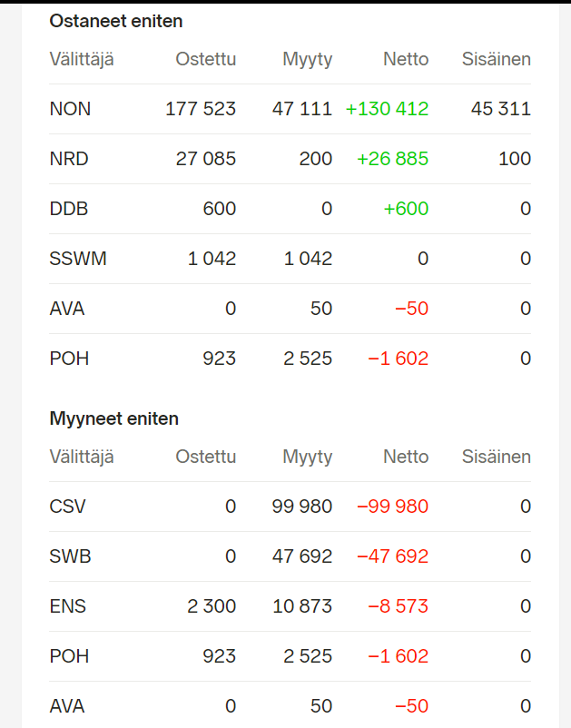Select broker NRD in buyers list
Viewport: 571px width, 728px height.
click(x=70, y=160)
